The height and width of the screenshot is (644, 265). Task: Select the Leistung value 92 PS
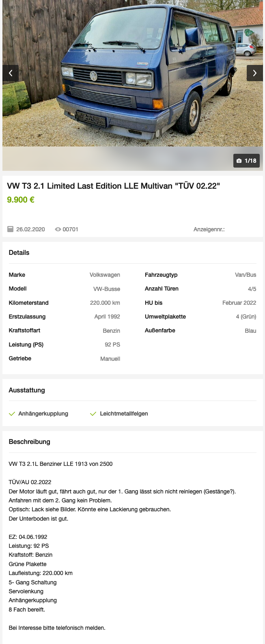click(x=112, y=345)
